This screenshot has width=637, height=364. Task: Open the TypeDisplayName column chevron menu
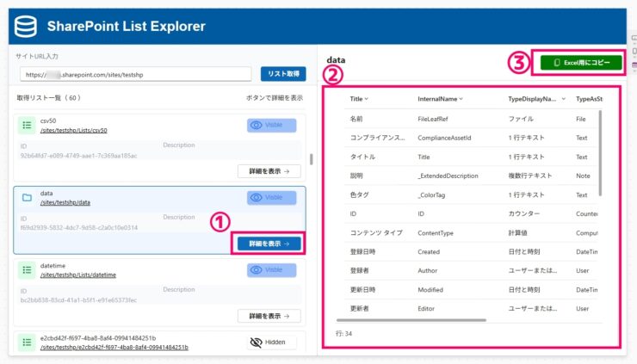(564, 99)
